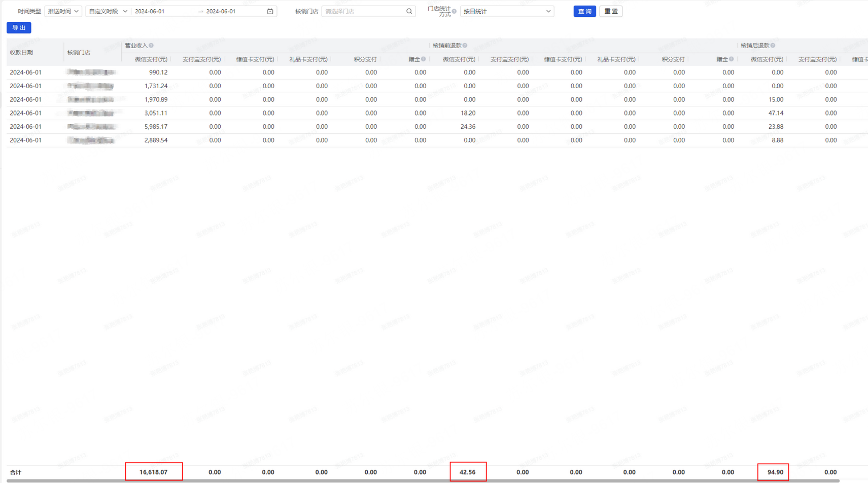Click the 8.88 post-verification refund cell
Image resolution: width=868 pixels, height=483 pixels.
[777, 140]
